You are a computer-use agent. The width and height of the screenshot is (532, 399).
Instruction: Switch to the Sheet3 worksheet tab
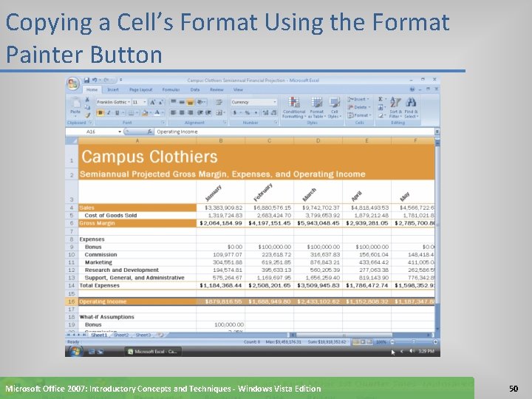(143, 335)
